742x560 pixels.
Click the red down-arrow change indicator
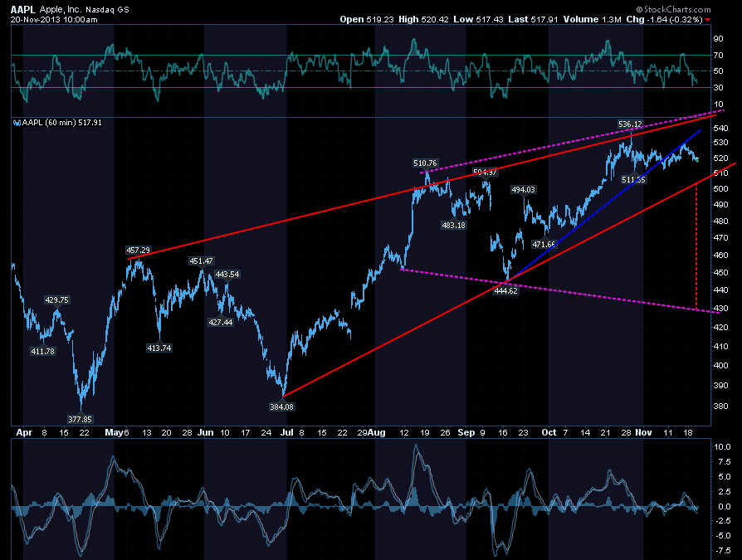[707, 20]
